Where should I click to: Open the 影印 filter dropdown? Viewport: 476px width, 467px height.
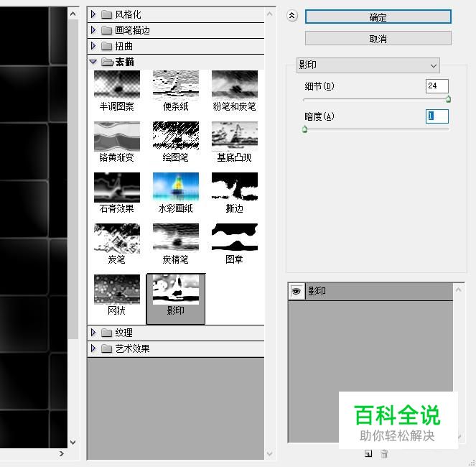(368, 65)
